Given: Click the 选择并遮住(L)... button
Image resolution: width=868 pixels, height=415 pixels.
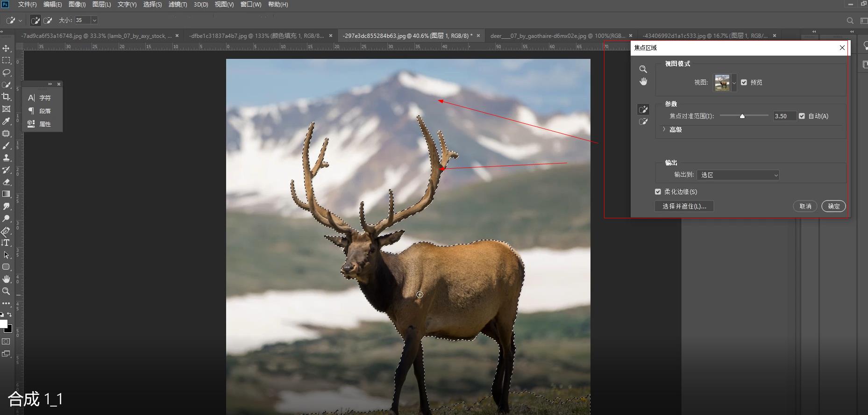Looking at the screenshot, I should pyautogui.click(x=684, y=206).
